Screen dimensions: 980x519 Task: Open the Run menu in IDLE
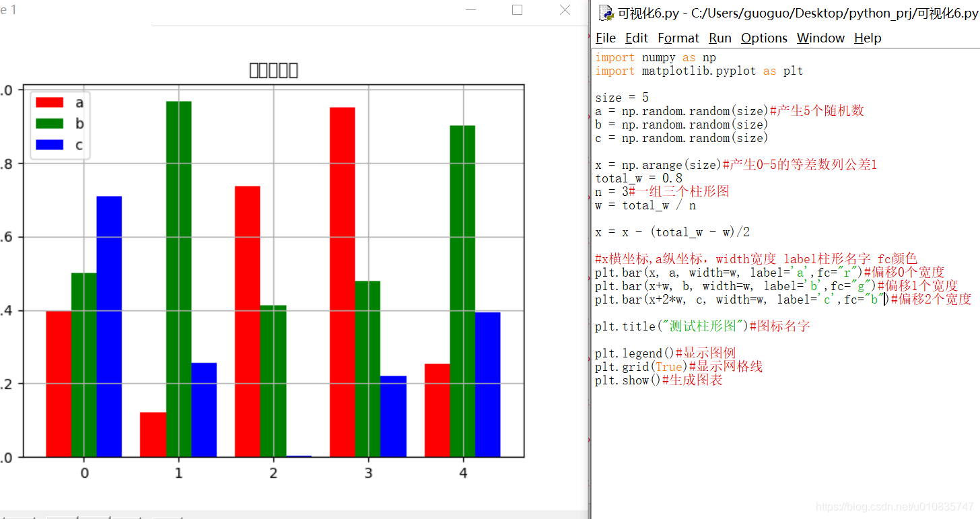[x=720, y=38]
